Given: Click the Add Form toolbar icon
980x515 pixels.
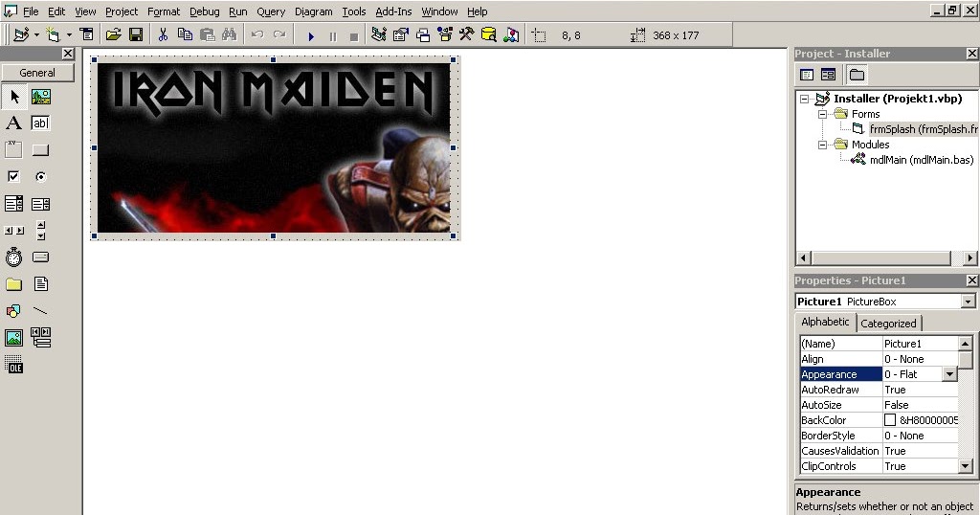Looking at the screenshot, I should (54, 35).
